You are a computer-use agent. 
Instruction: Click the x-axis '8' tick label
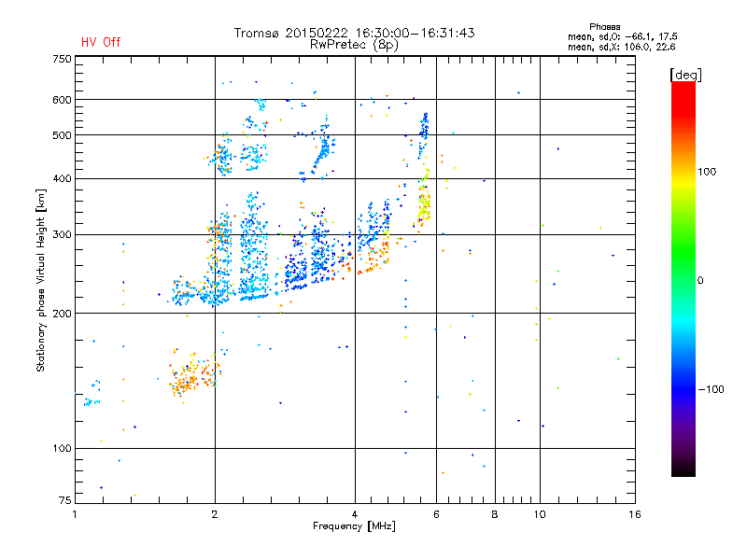(x=495, y=514)
